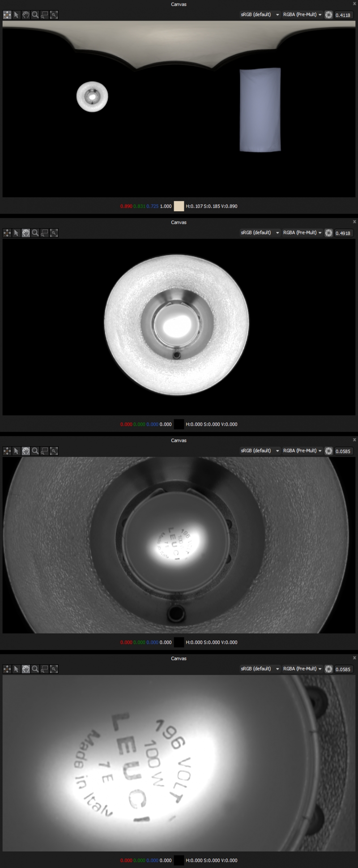Click the 0.0585 exposure field in third Canvas panel

pyautogui.click(x=343, y=451)
